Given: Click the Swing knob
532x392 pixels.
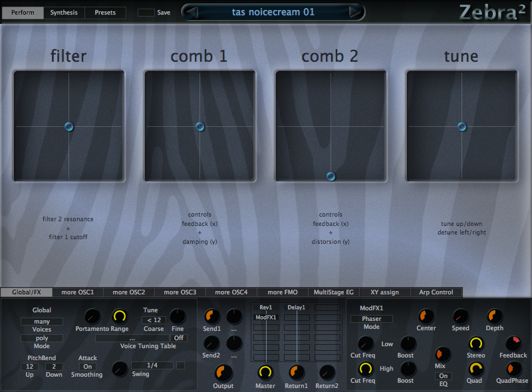Looking at the screenshot, I should tap(120, 369).
